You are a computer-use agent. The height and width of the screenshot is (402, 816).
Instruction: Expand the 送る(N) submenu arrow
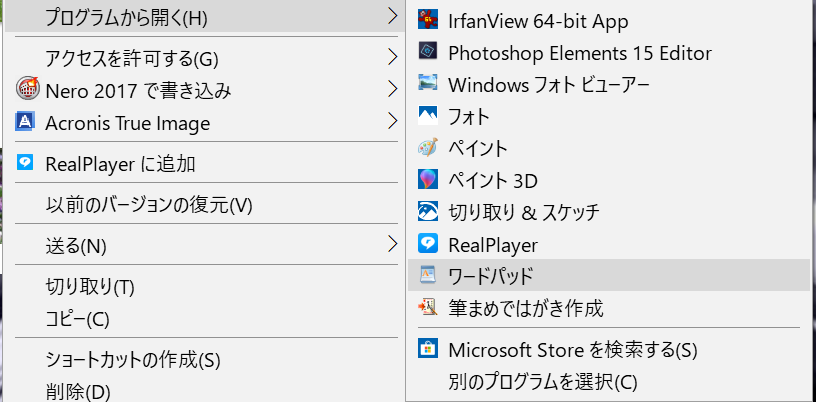coord(393,244)
